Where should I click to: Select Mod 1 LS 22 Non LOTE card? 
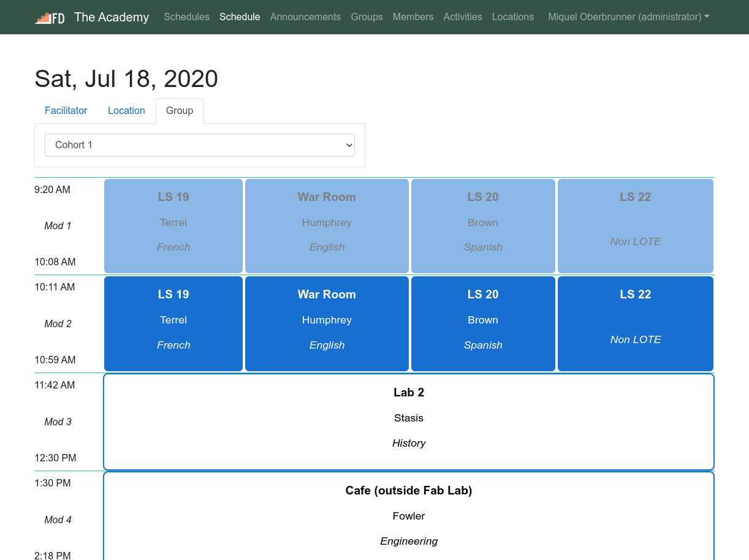coord(636,226)
